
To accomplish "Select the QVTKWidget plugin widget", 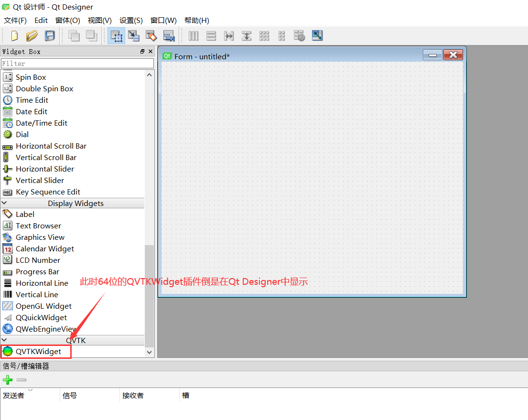I will 36,352.
